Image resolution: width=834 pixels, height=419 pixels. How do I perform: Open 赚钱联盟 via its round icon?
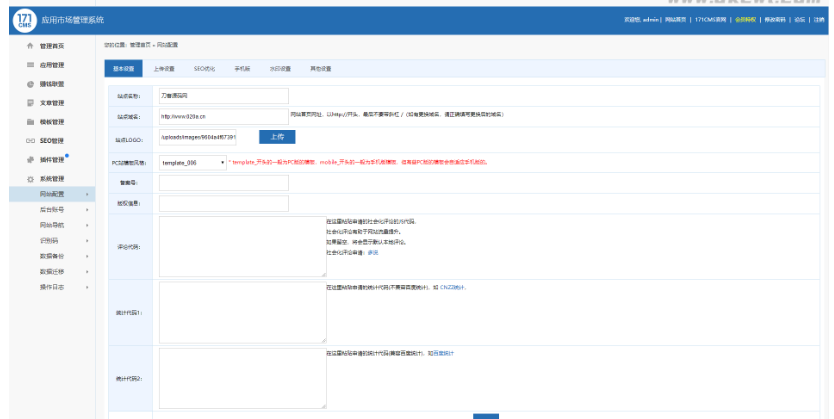(30, 84)
